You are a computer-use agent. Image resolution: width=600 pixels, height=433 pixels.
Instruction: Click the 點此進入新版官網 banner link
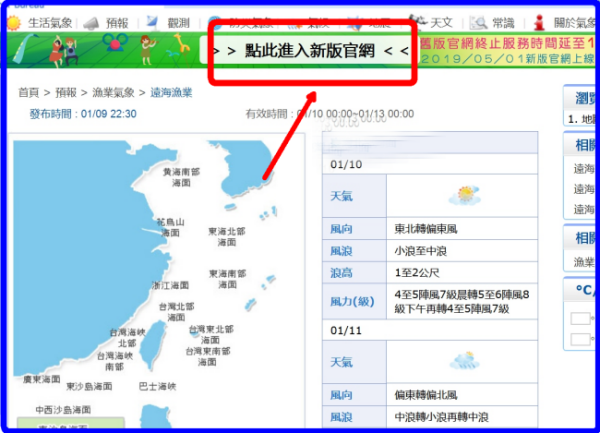313,50
